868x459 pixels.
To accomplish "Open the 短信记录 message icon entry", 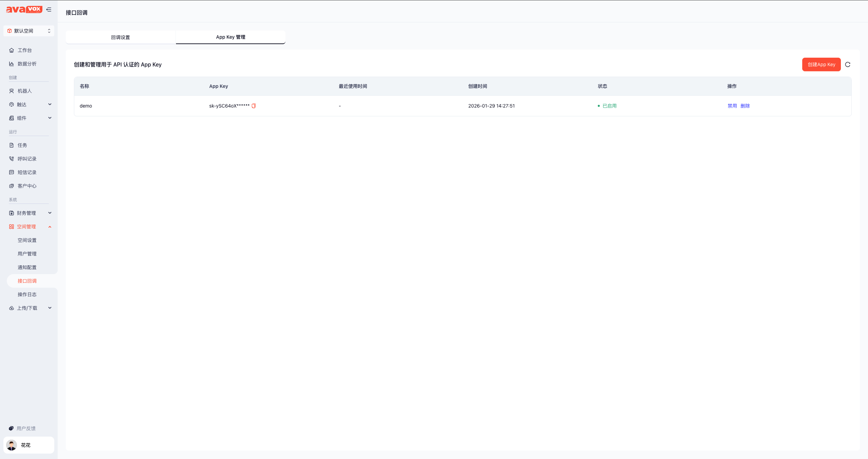I will [12, 172].
